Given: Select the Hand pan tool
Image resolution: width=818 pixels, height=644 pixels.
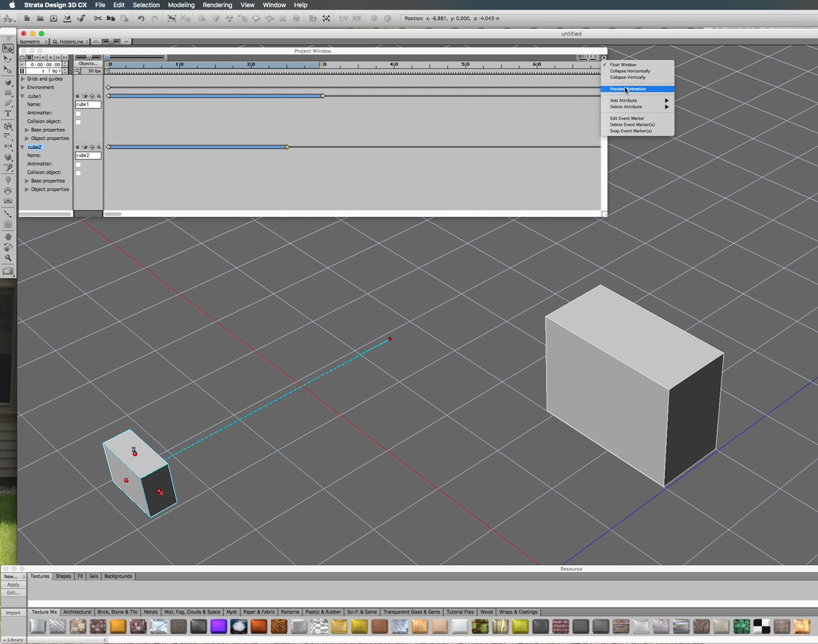Looking at the screenshot, I should pos(7,237).
